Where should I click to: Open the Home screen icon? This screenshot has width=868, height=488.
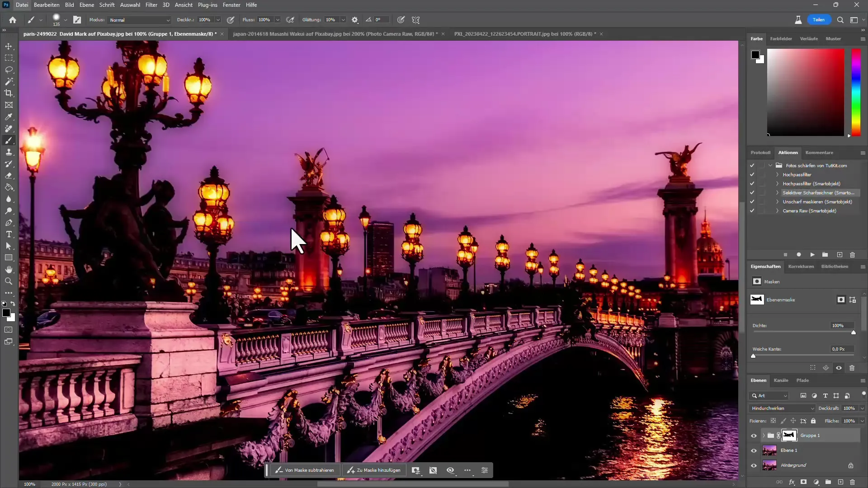(x=13, y=20)
